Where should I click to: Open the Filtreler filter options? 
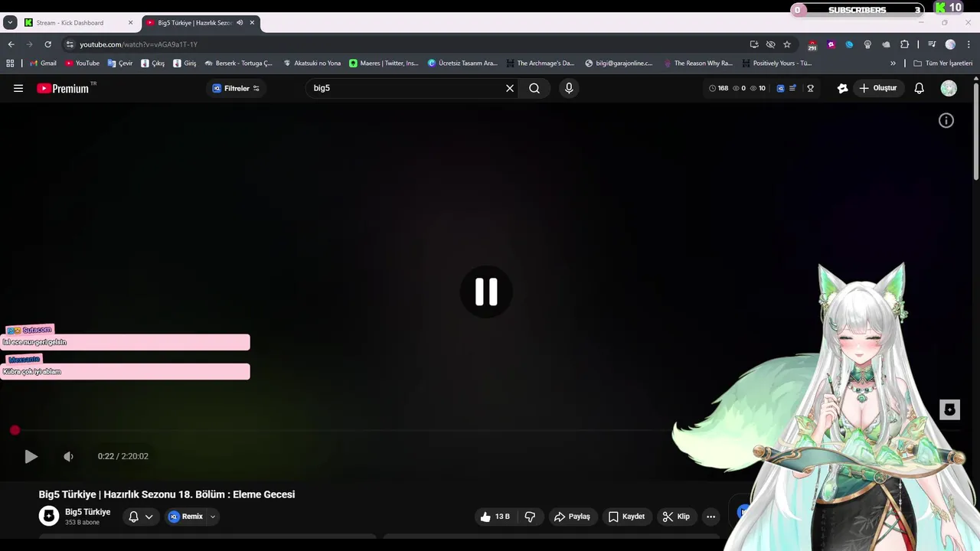[x=236, y=88]
